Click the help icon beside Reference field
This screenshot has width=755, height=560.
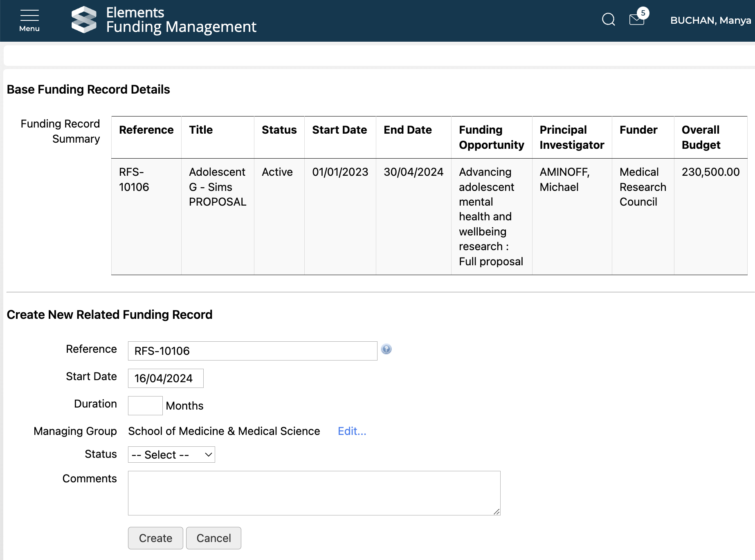(386, 349)
